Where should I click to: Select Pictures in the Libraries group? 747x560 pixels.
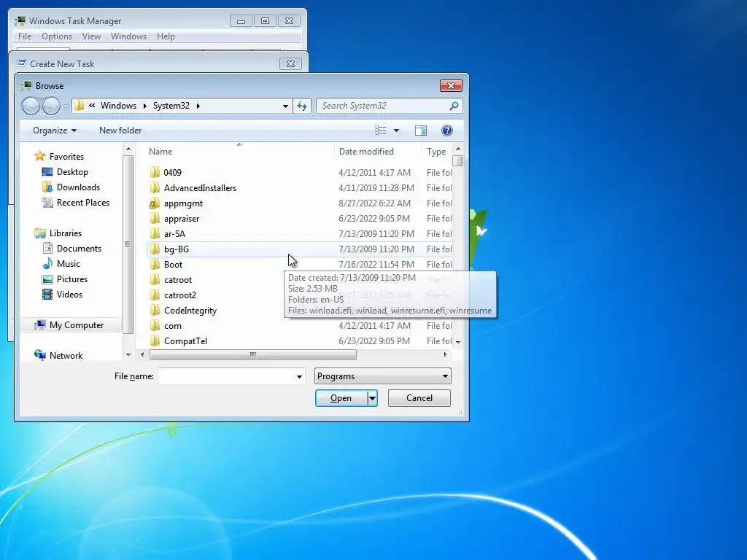click(72, 279)
